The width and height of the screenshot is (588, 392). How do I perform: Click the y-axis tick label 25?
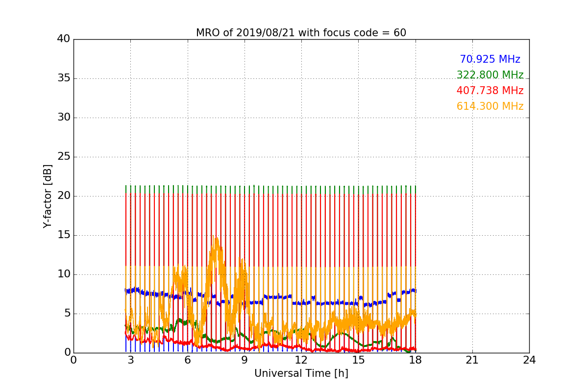click(63, 157)
